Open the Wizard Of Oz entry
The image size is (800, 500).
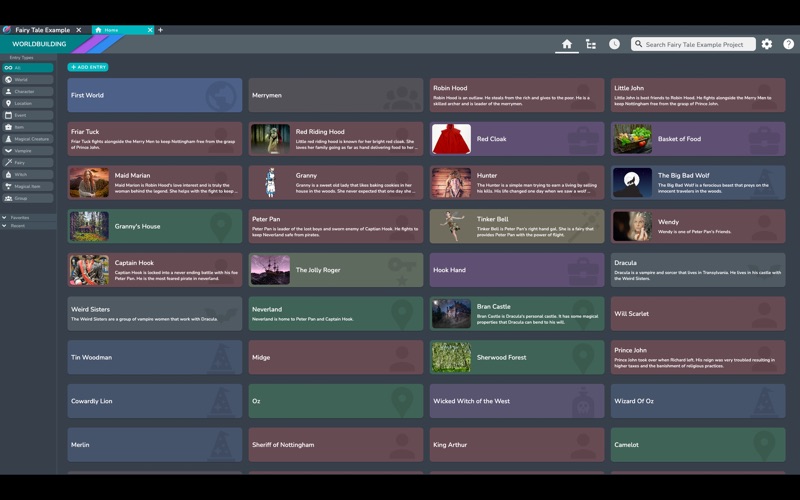(698, 401)
